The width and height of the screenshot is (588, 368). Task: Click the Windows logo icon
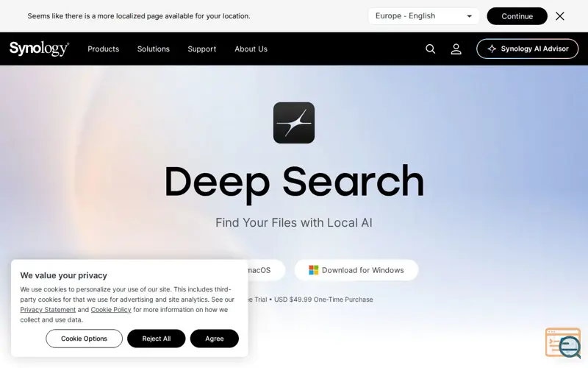click(314, 270)
